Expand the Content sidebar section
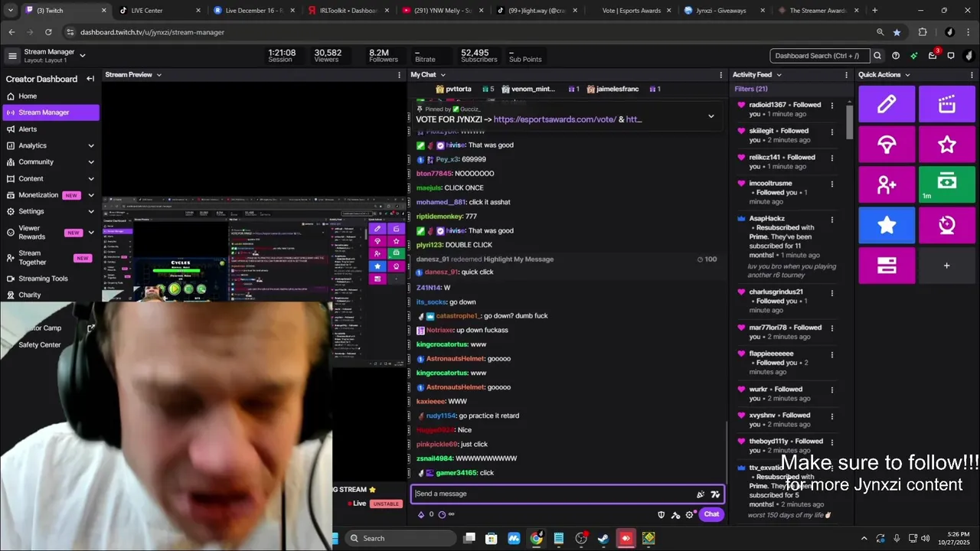The image size is (980, 551). [91, 178]
